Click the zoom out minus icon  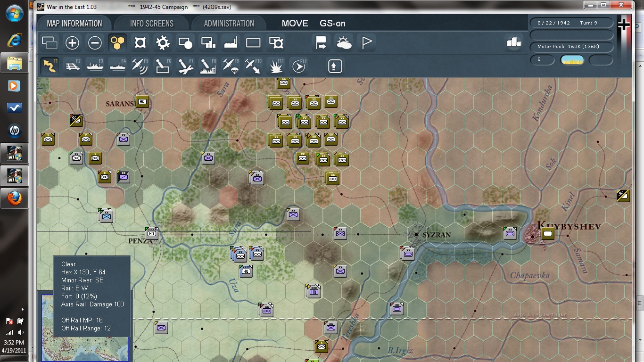tap(95, 43)
